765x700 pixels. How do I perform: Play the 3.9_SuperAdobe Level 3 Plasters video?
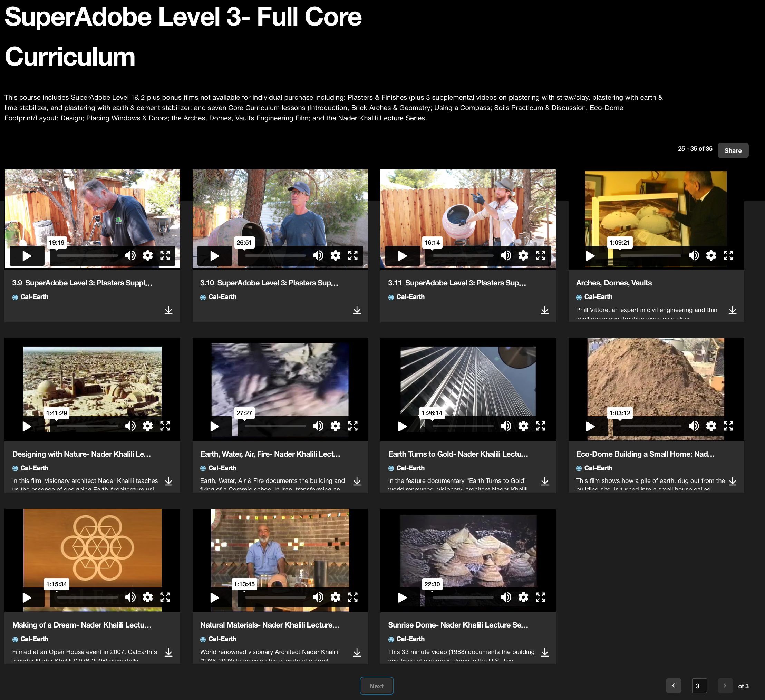27,256
